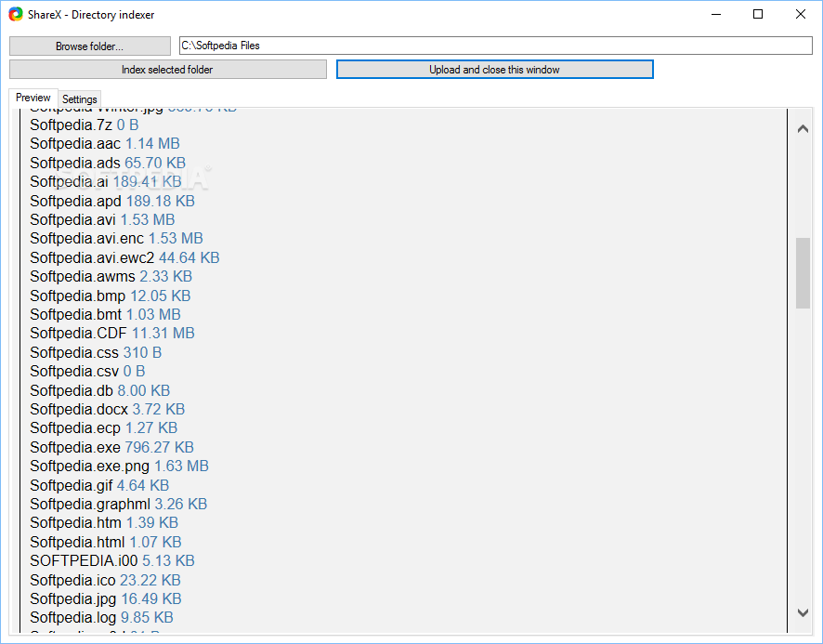Select the Softpedia.7z entry
The image size is (823, 644).
84,125
